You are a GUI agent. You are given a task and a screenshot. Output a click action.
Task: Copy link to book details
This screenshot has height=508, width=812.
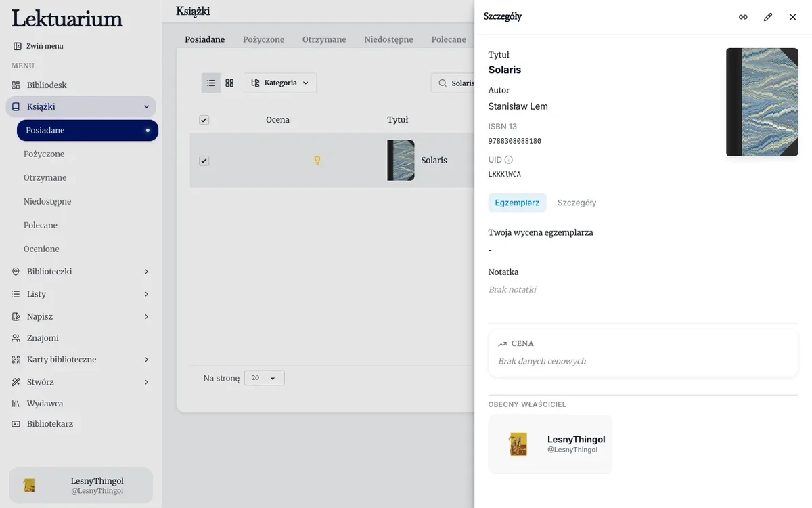point(743,17)
